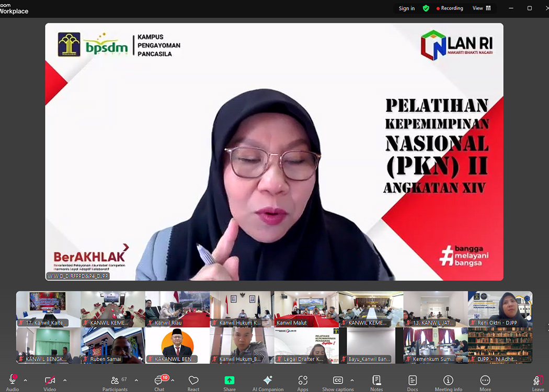Toggle the camera Video button
Viewport: 549px width, 392px height.
[50, 381]
